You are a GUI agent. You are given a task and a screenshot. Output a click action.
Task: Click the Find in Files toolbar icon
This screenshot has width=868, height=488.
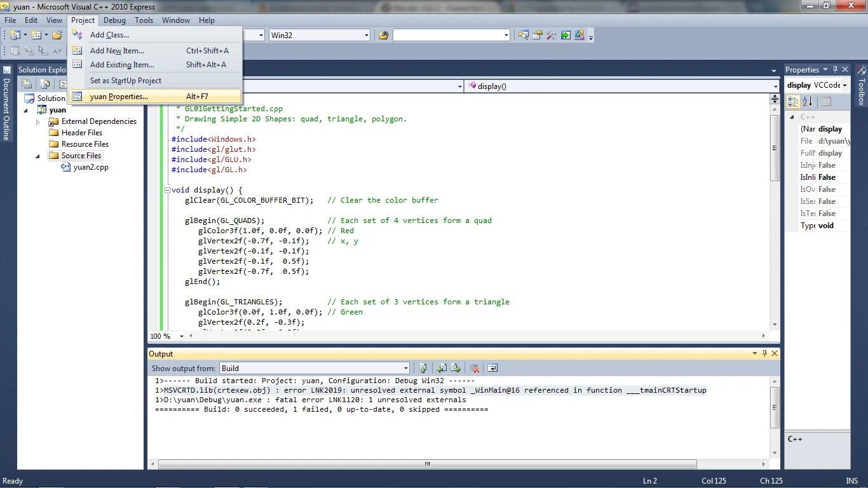coord(383,35)
